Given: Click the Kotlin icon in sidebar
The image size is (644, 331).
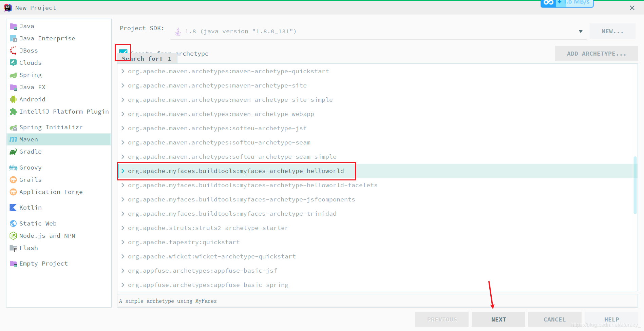Looking at the screenshot, I should [13, 208].
